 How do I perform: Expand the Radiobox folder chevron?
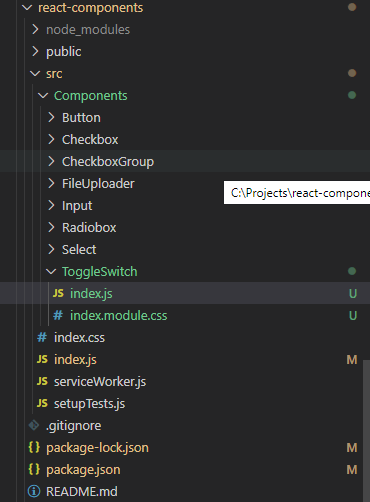click(51, 228)
